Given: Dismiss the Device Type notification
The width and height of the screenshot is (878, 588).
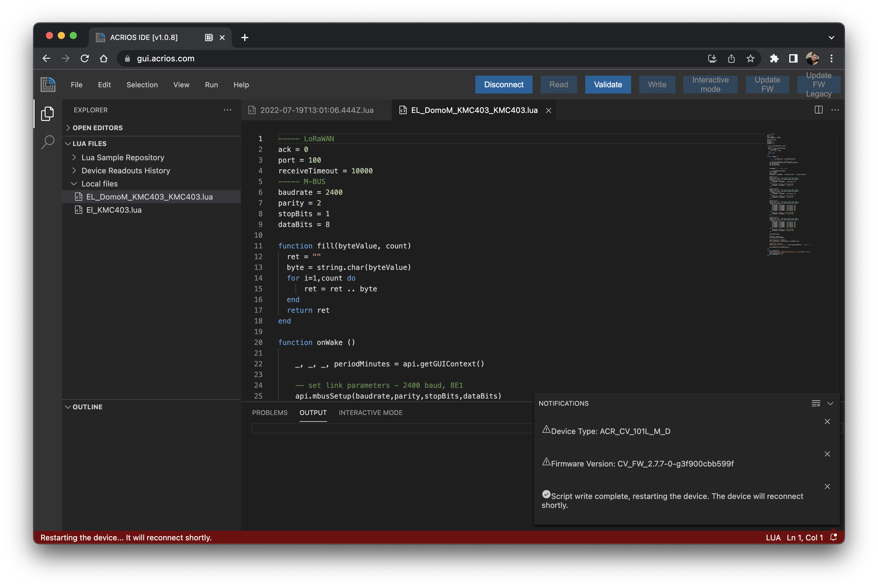Looking at the screenshot, I should [827, 421].
